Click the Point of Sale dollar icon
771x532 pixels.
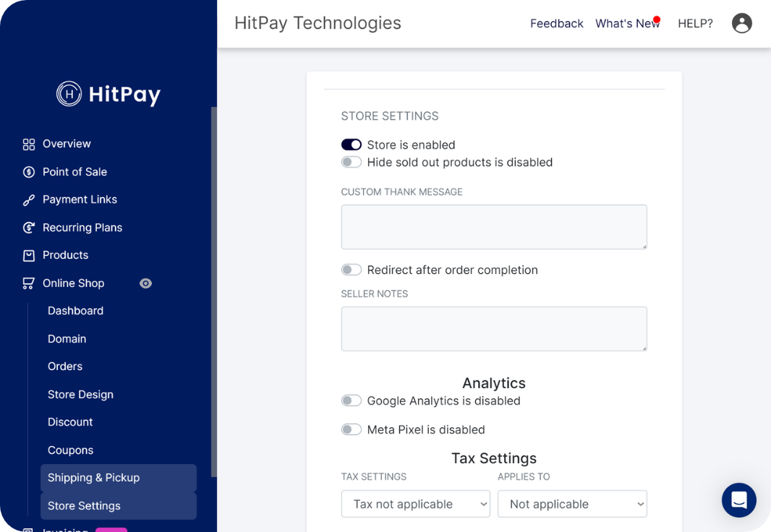[29, 172]
